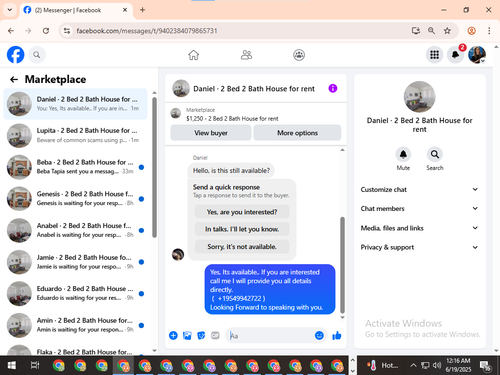Screen dimensions: 500x375
Task: Click the address bar URL field
Action: [x=233, y=31]
